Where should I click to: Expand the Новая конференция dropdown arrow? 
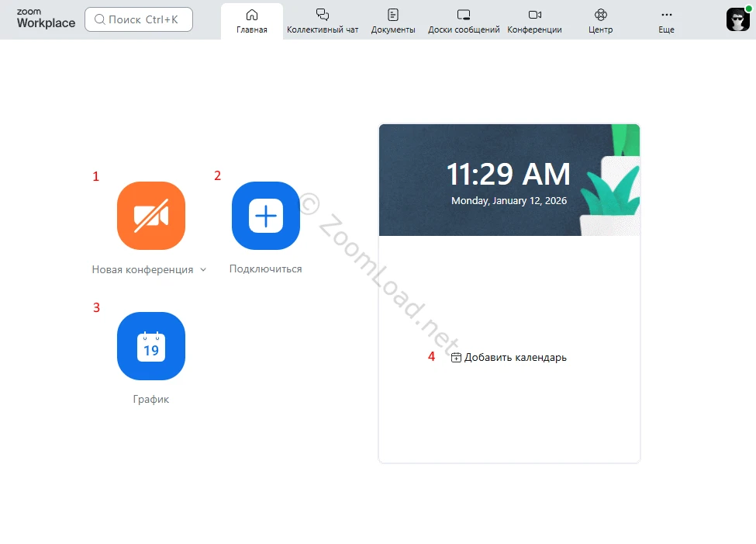click(203, 270)
